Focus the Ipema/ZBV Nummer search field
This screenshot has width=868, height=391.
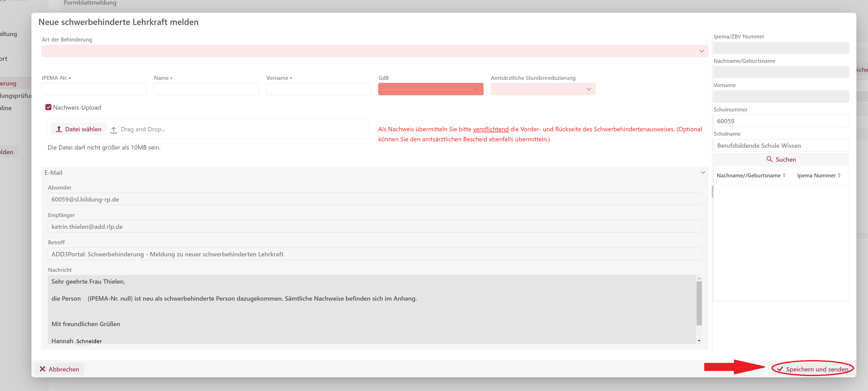[x=781, y=48]
